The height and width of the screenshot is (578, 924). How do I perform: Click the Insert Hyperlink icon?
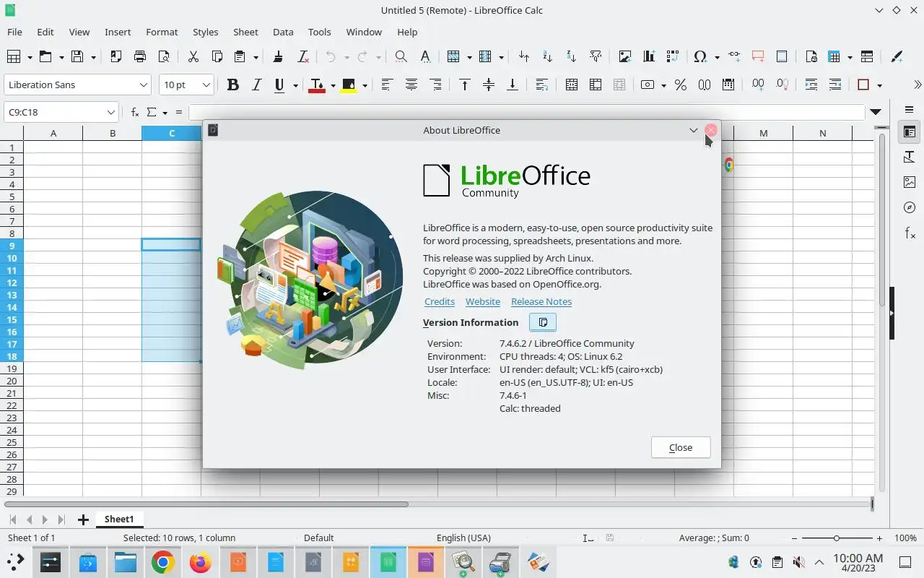tap(734, 56)
